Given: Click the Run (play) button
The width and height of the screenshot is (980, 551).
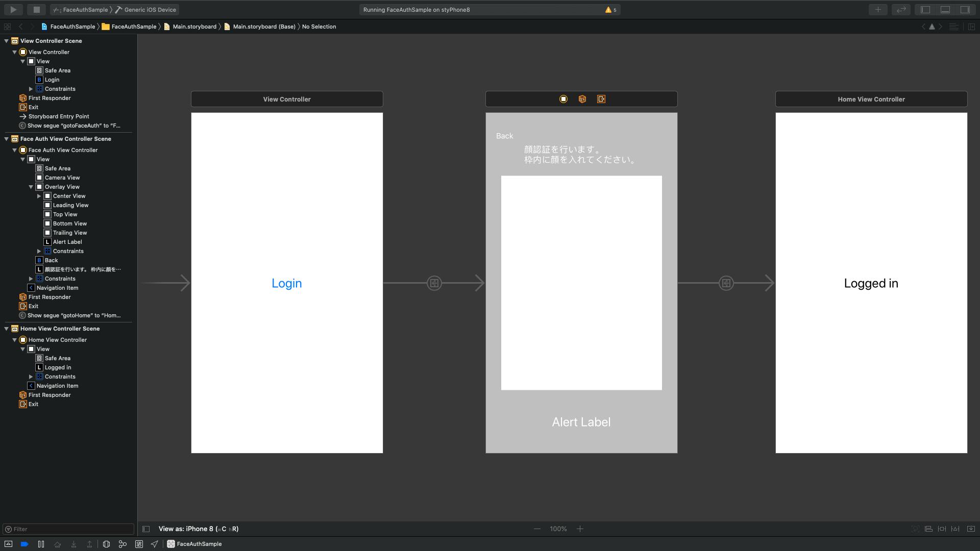Looking at the screenshot, I should tap(13, 9).
